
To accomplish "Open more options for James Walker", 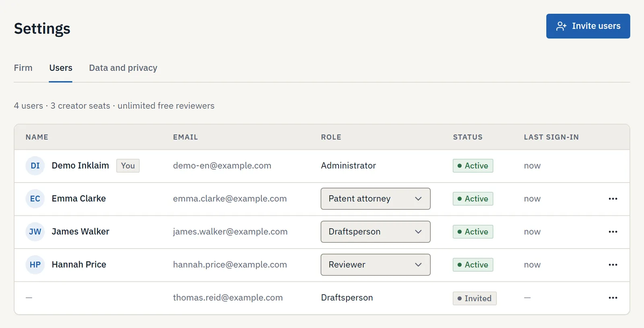I will point(613,232).
